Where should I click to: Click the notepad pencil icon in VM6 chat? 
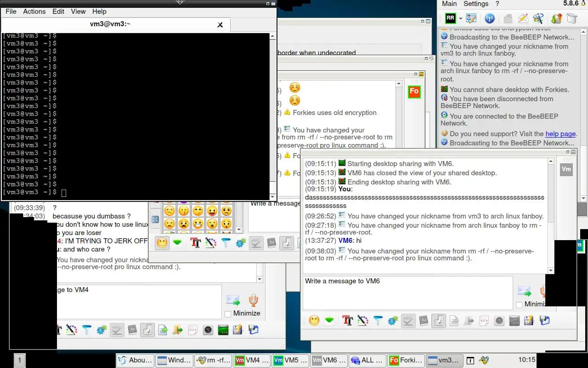coord(529,321)
